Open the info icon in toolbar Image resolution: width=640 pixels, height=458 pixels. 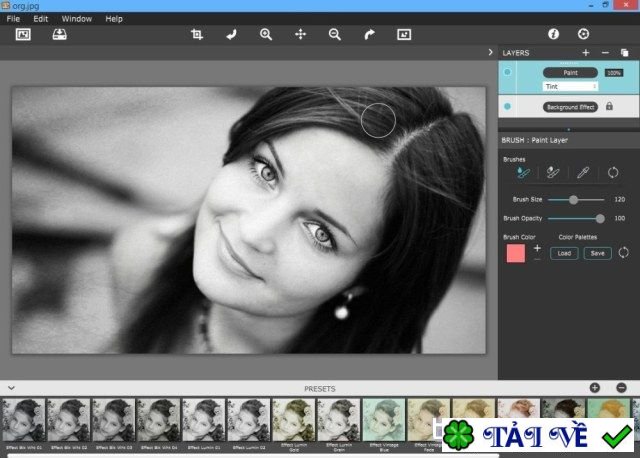[553, 34]
